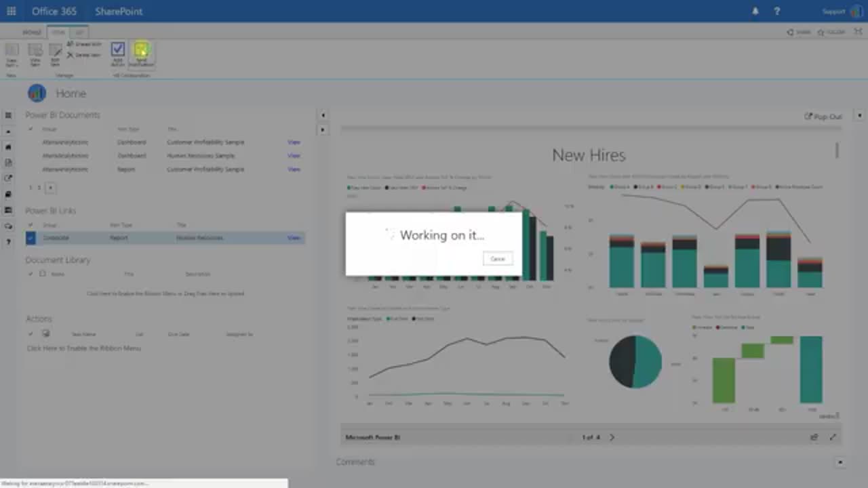Viewport: 868px width, 488px height.
Task: Toggle select-all in Power BI Documents header
Action: coord(31,128)
